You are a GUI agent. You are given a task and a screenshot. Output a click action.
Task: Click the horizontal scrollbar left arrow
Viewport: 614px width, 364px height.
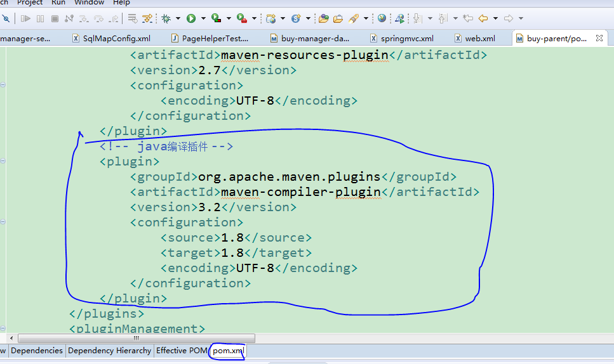(x=11, y=338)
